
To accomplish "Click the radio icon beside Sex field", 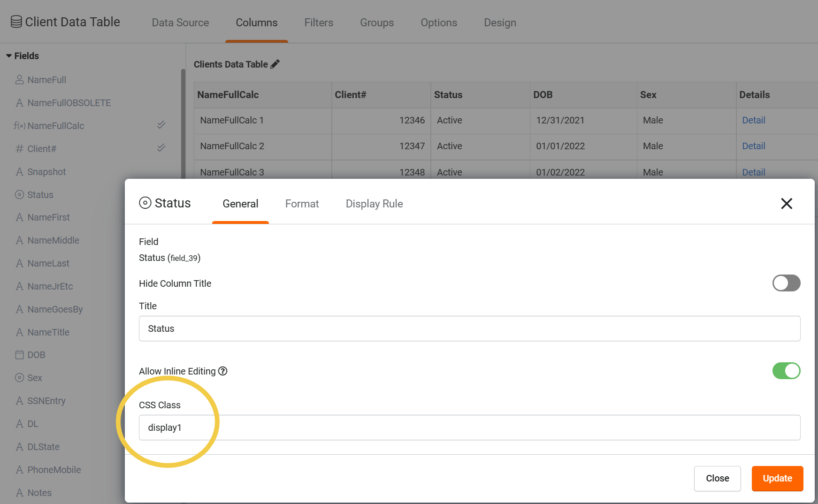I will pyautogui.click(x=19, y=378).
